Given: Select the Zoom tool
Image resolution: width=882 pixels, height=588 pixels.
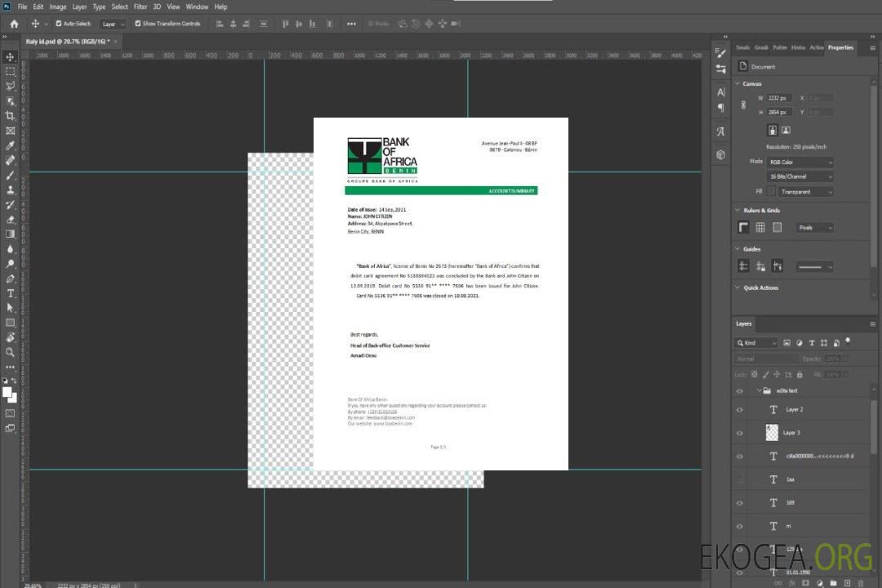Looking at the screenshot, I should [x=10, y=352].
